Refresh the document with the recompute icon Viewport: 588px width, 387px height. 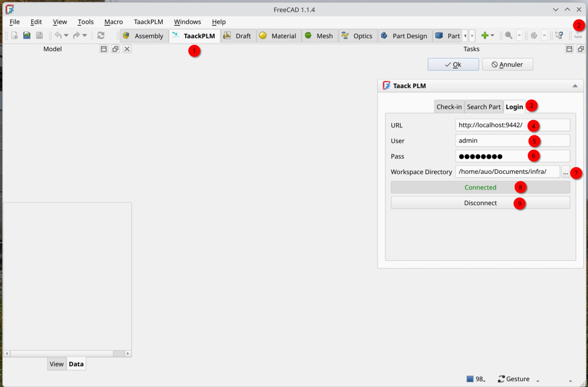(x=101, y=35)
